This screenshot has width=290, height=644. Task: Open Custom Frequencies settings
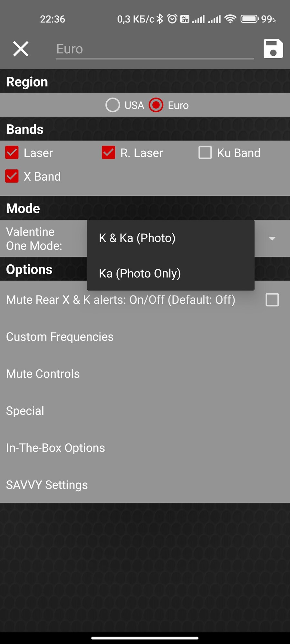[x=60, y=337]
